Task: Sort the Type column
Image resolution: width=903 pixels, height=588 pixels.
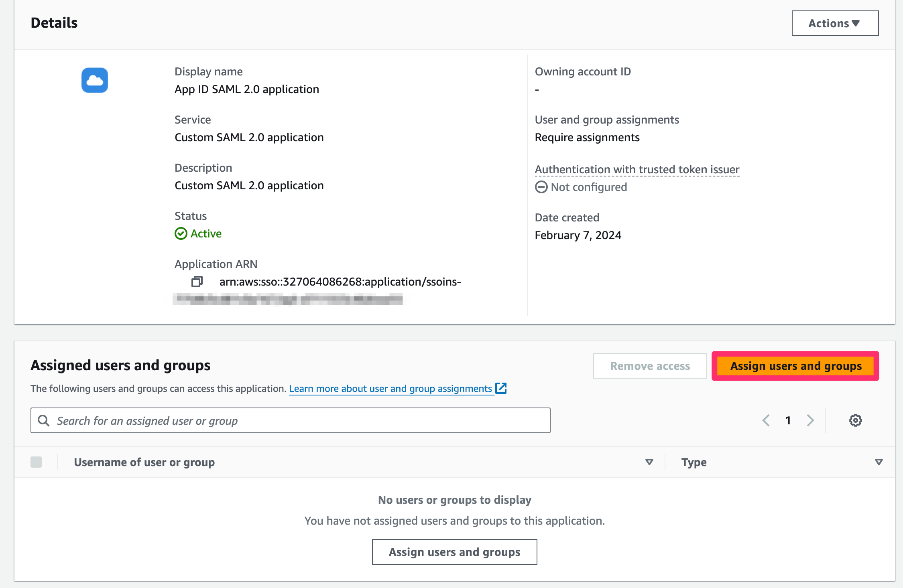Action: pyautogui.click(x=879, y=462)
